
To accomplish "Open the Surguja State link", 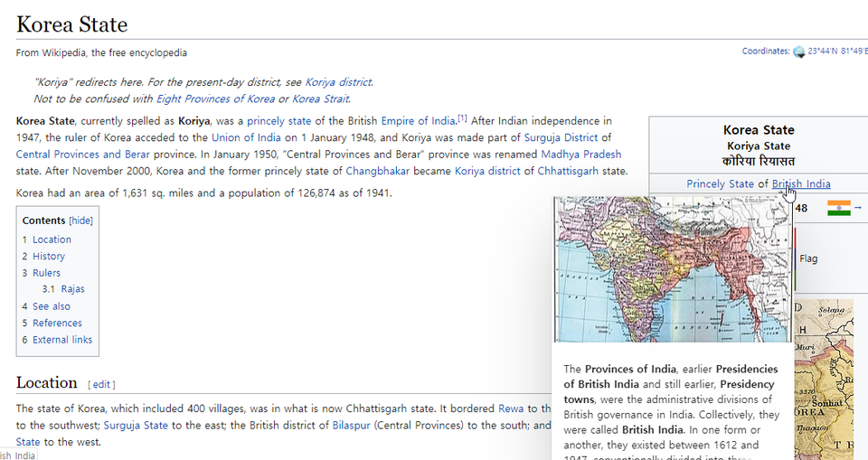I will (136, 425).
